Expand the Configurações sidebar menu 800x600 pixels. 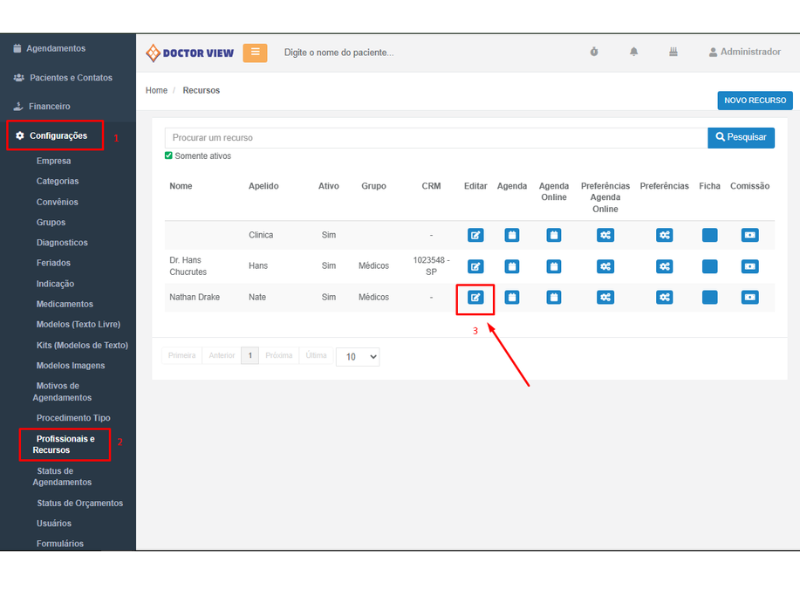pyautogui.click(x=57, y=136)
